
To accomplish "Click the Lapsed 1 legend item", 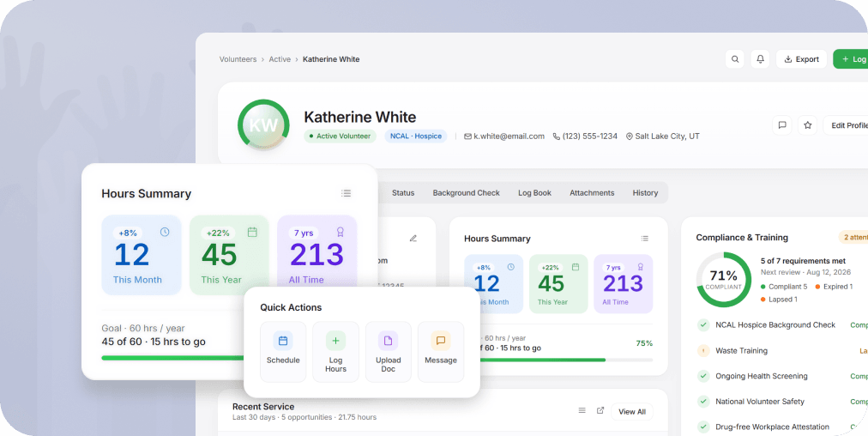I will point(779,300).
